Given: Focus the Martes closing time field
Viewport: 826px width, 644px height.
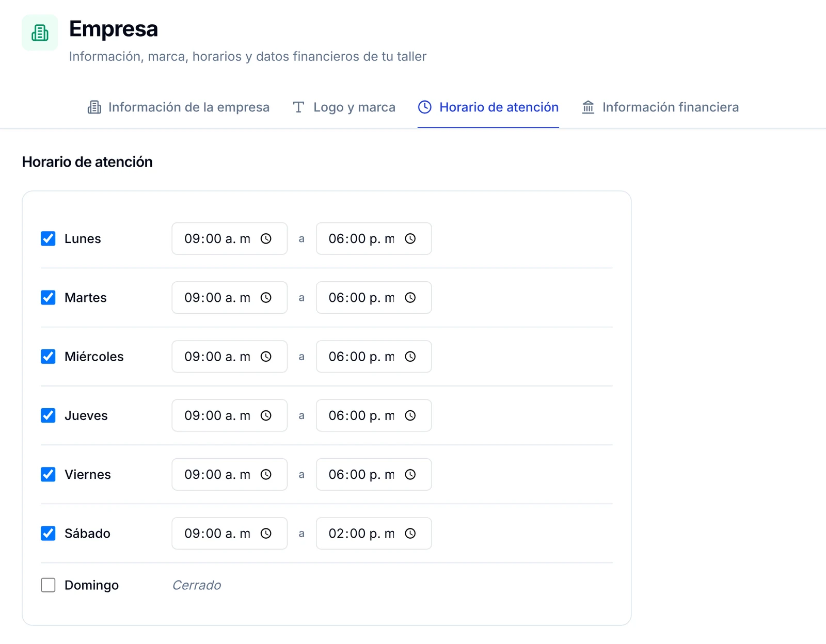Looking at the screenshot, I should (x=374, y=297).
